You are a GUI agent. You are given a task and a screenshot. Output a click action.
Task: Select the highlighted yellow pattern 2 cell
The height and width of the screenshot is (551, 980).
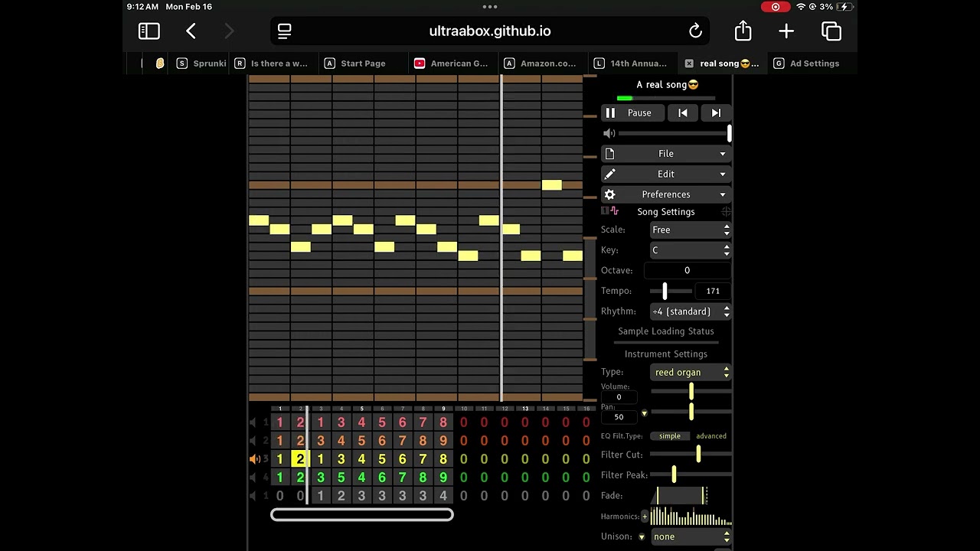point(299,459)
